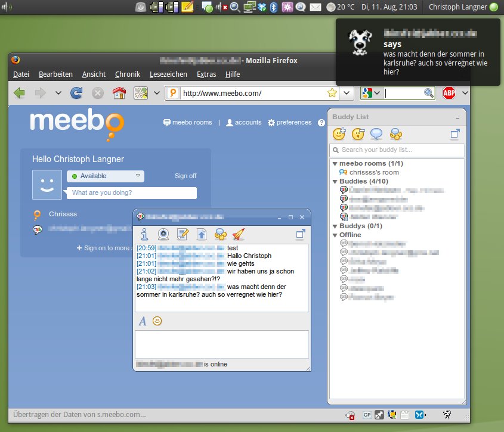Screen dimensions: 504x432
Task: Minimize the Buddy List panel
Action: point(457,118)
